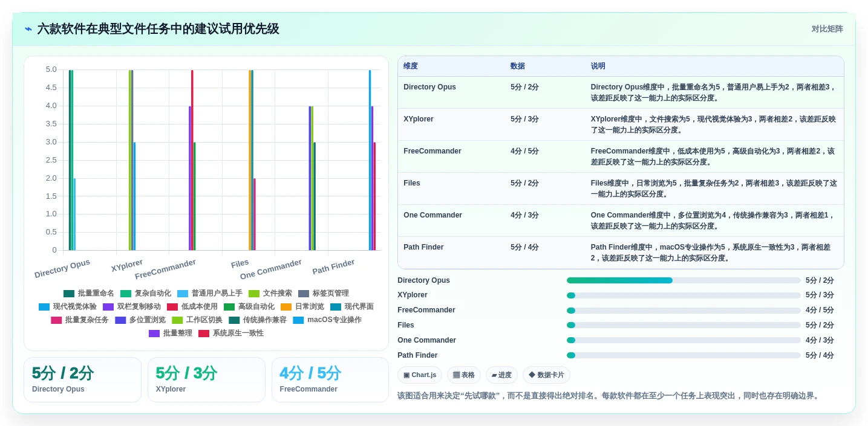The image size is (868, 426).
Task: Click the Files progress bar
Action: click(x=684, y=325)
